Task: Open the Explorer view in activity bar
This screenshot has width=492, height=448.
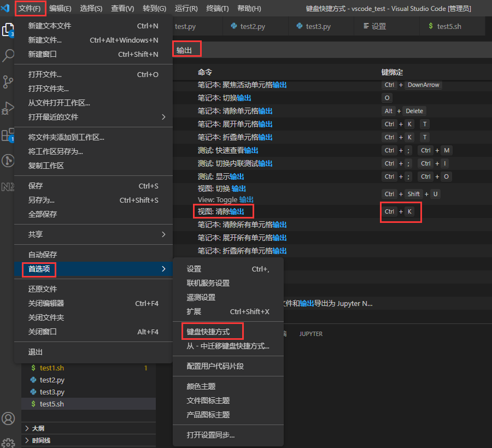Action: [8, 30]
